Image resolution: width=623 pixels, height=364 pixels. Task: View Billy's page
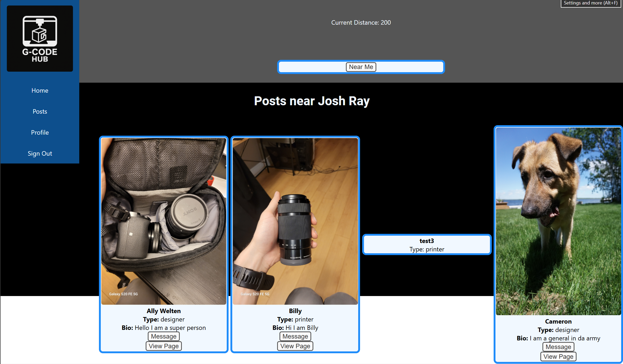point(295,346)
